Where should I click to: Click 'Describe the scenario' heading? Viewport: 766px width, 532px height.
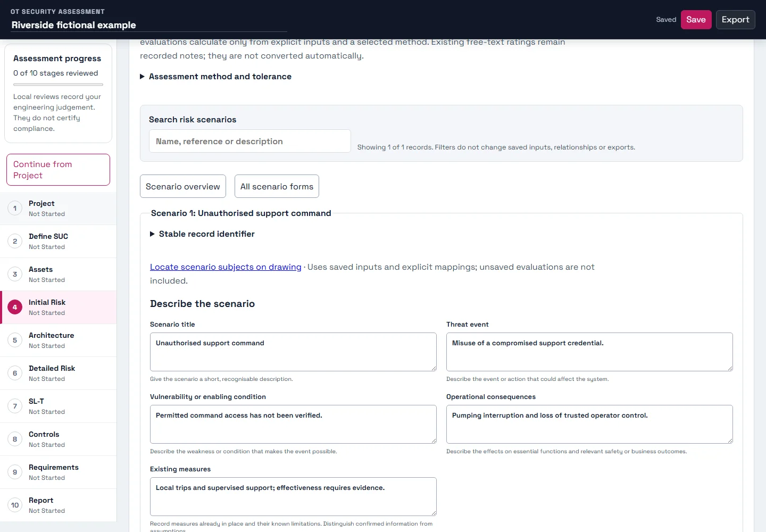pos(202,304)
